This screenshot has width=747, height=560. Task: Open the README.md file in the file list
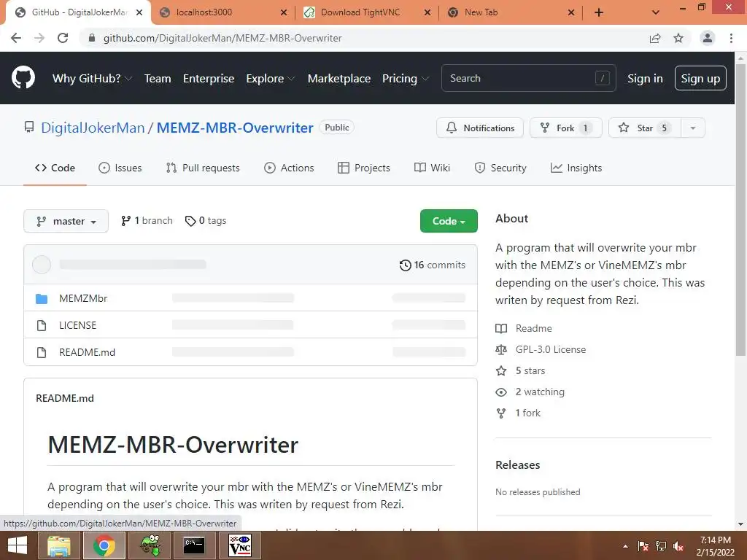[88, 352]
